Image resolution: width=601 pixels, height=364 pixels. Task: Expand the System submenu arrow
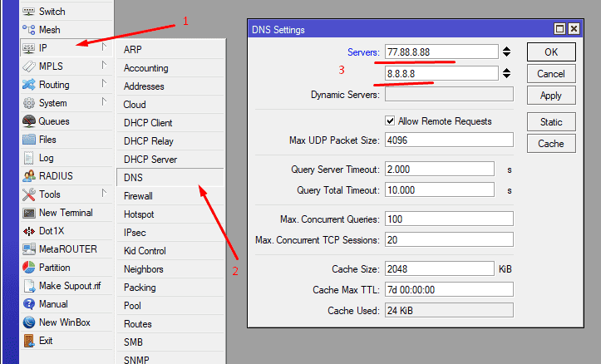(x=104, y=102)
